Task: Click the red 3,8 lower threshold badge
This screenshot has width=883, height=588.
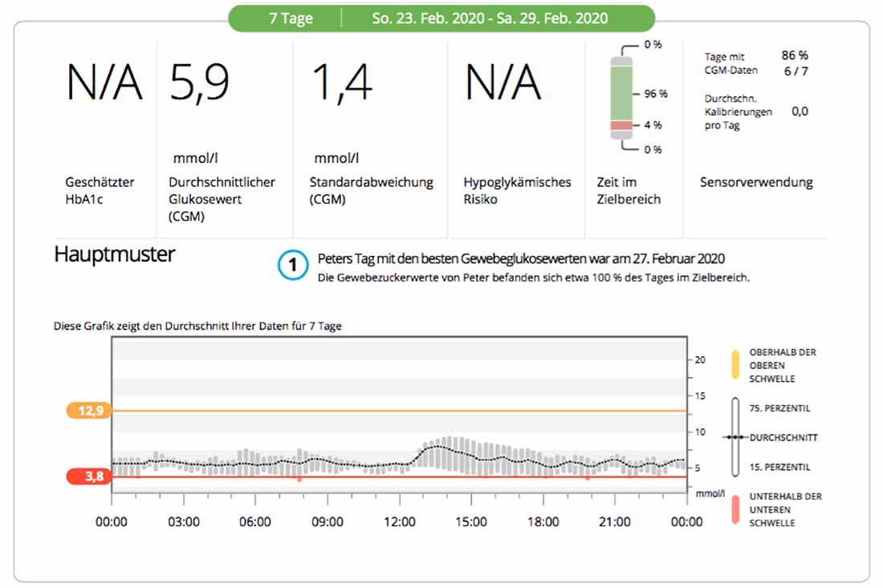Action: [90, 476]
